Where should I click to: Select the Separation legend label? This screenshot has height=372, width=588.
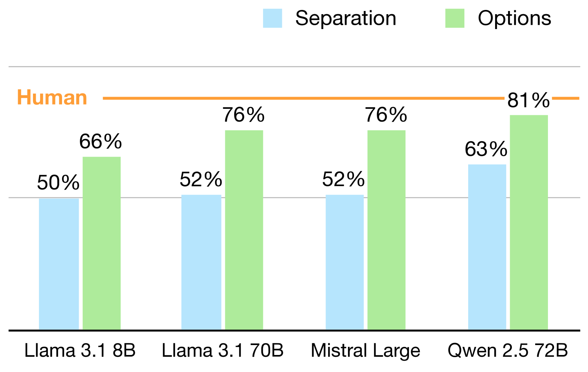tap(346, 18)
